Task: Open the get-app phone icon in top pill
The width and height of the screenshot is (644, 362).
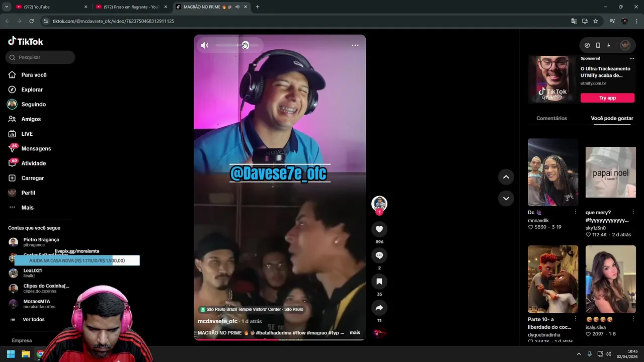Action: [598, 45]
